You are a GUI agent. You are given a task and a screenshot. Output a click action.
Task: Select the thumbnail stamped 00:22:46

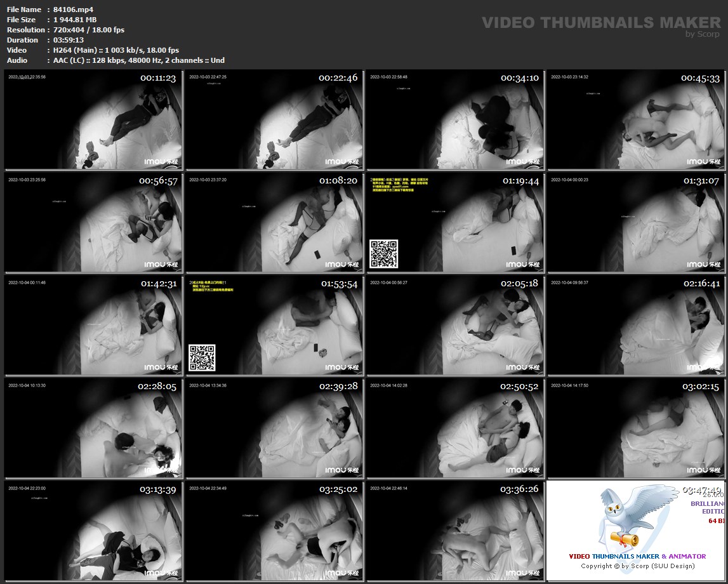coord(274,120)
